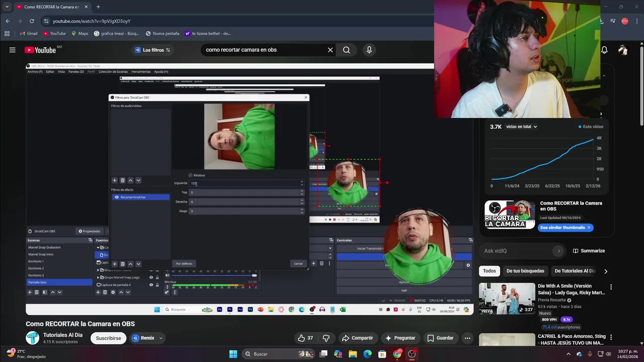The height and width of the screenshot is (362, 644).
Task: Reload the page in Chrome
Action: click(x=32, y=21)
